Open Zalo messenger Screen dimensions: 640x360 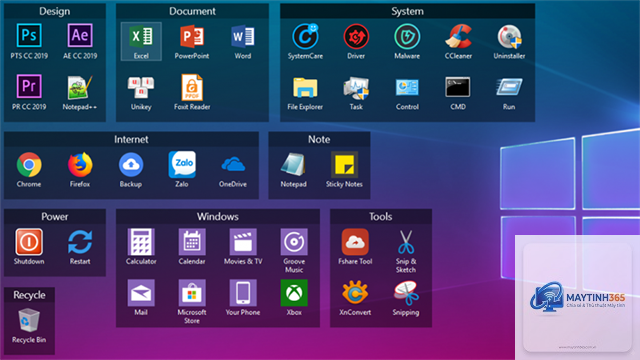[x=182, y=165]
